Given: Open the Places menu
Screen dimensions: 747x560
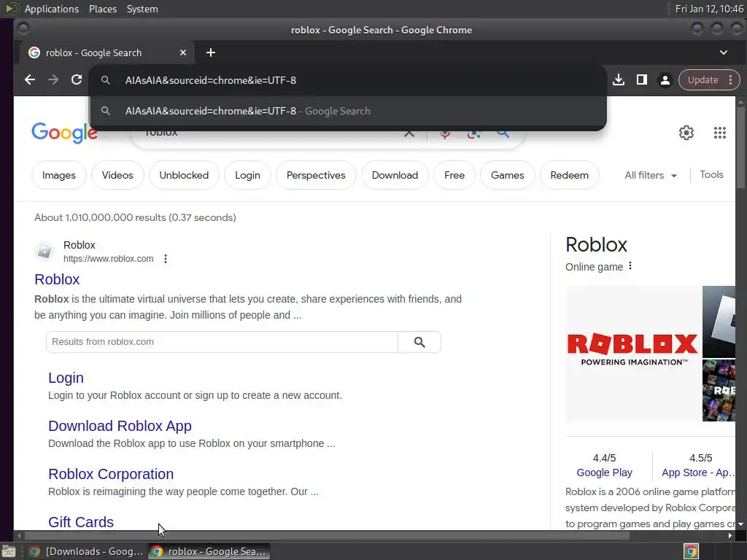Looking at the screenshot, I should 102,9.
